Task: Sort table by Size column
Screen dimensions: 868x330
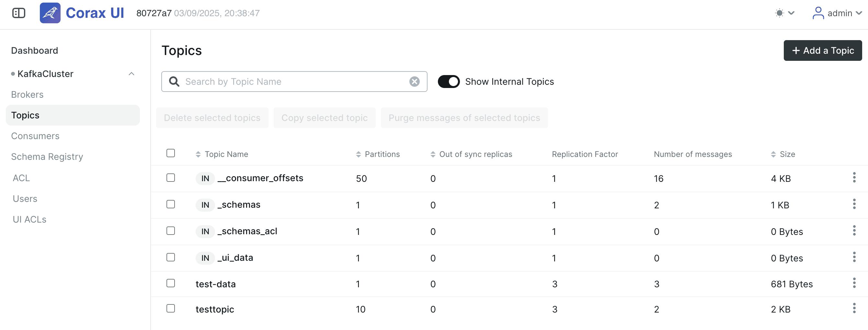Action: click(783, 154)
